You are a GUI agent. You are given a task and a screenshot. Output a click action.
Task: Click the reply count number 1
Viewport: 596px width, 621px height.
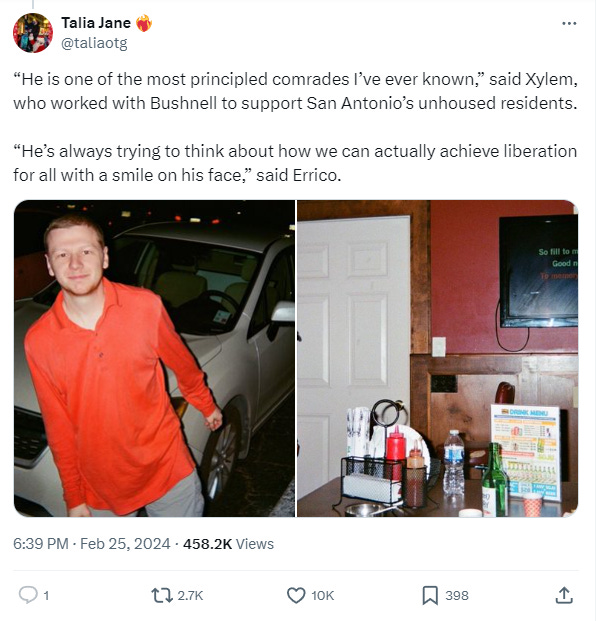(46, 595)
